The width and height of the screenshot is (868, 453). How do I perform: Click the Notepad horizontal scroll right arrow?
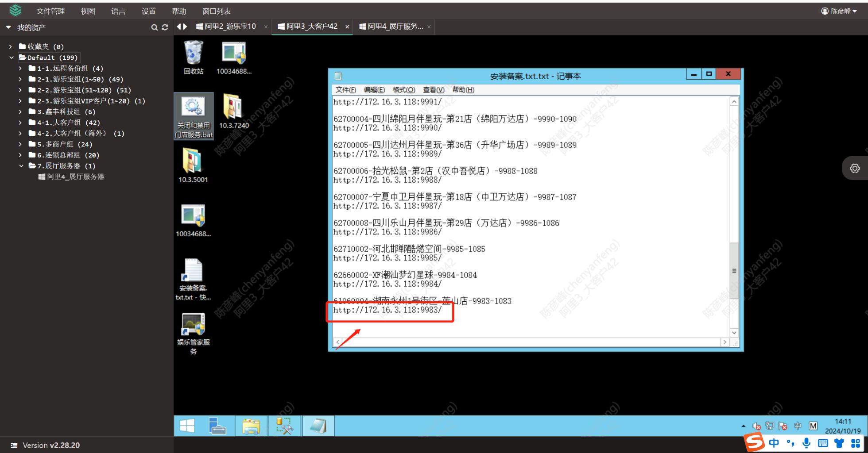[x=725, y=342]
